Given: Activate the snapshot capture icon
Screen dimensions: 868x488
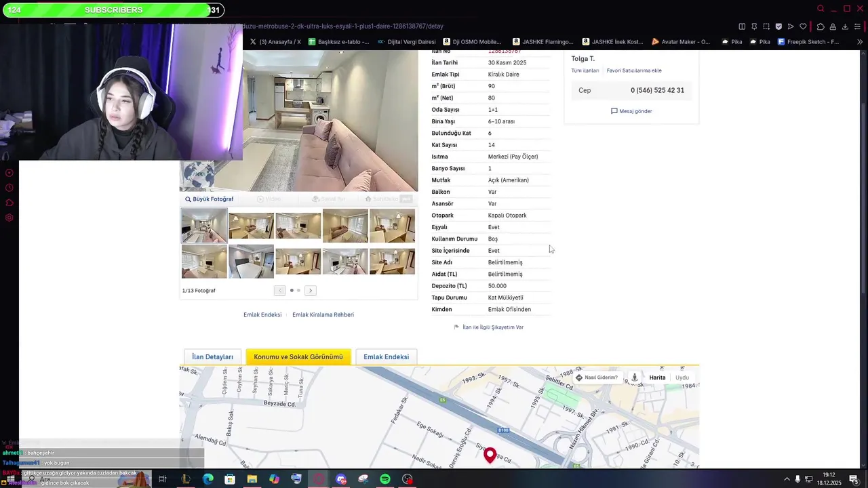Looking at the screenshot, I should pos(766,26).
